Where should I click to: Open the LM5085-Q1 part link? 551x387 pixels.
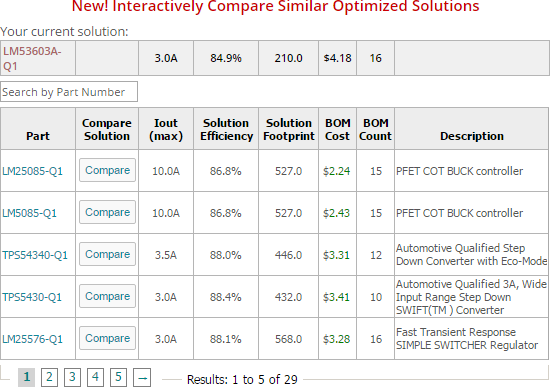pyautogui.click(x=29, y=213)
